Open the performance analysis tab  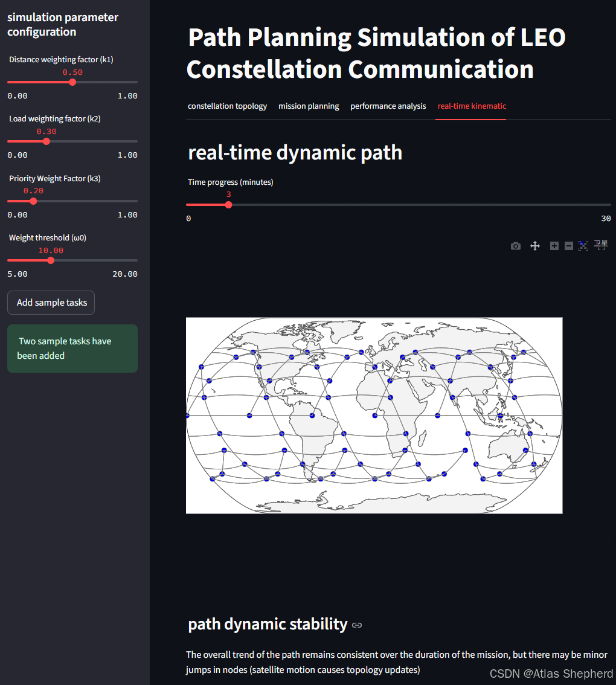[x=388, y=106]
